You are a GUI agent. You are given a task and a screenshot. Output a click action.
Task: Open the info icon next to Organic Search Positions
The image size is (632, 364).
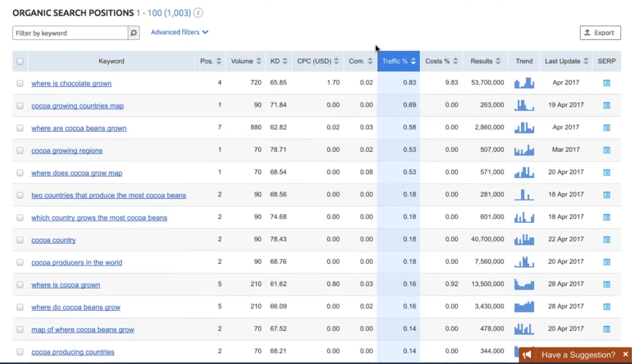pos(198,13)
